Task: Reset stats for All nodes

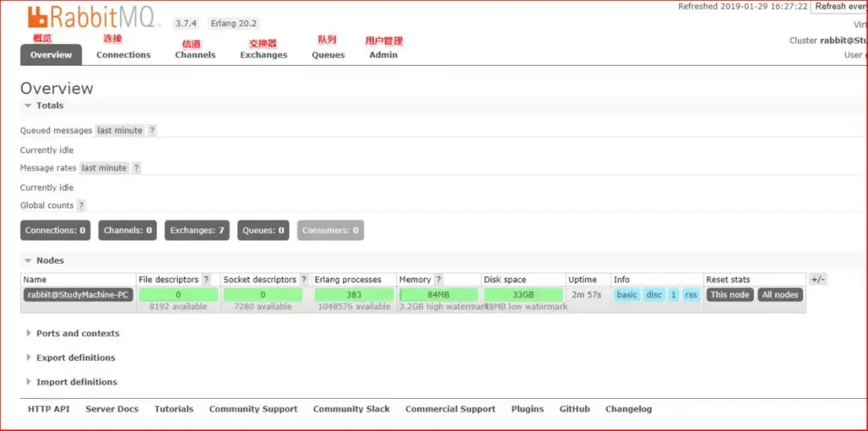Action: click(780, 295)
